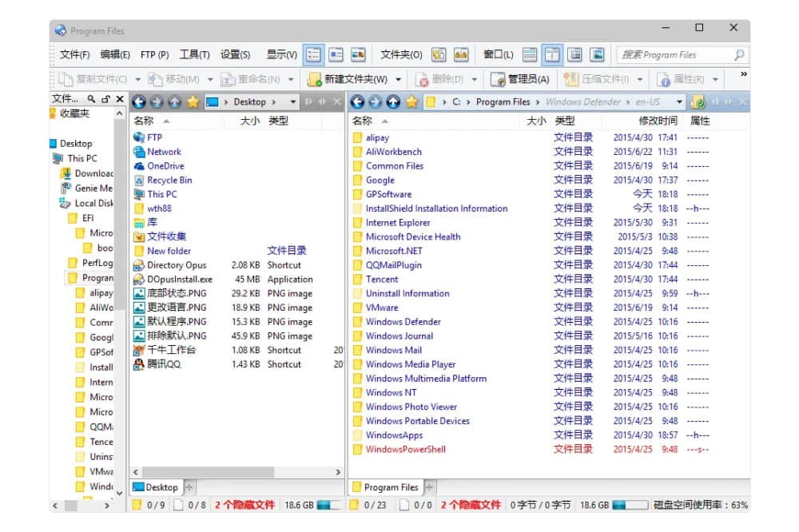This screenshot has height=532, width=799.
Task: Click the 管理员(A) administrator button
Action: (x=520, y=79)
